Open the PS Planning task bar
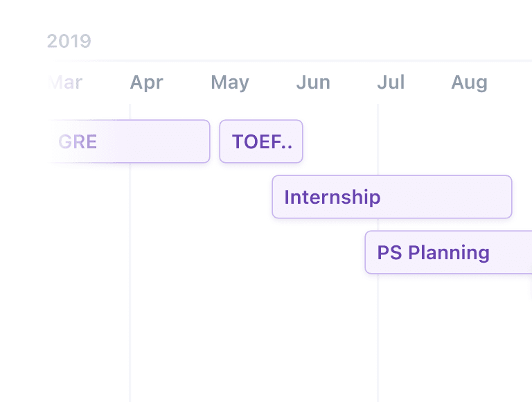This screenshot has width=532, height=402. pos(449,252)
